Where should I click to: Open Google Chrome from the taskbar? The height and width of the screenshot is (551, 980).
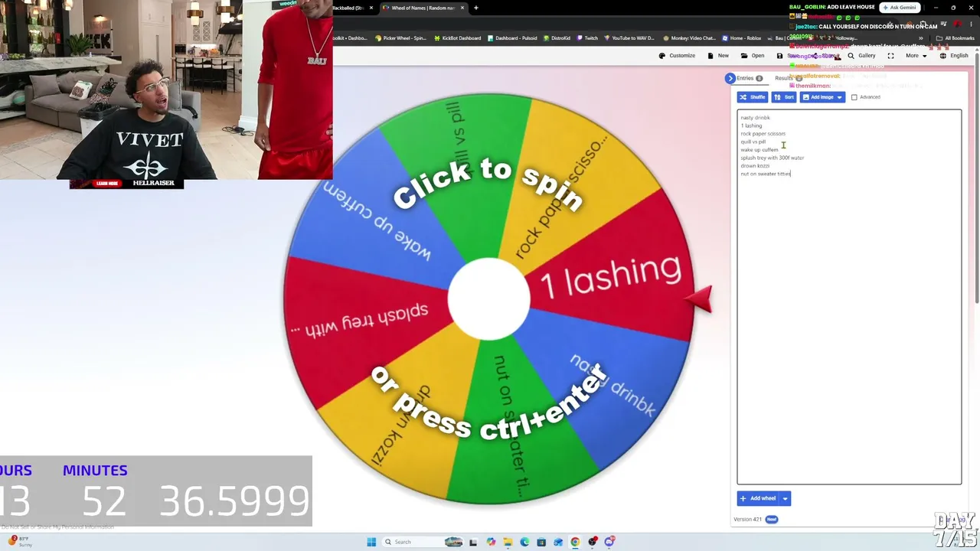[x=575, y=542]
